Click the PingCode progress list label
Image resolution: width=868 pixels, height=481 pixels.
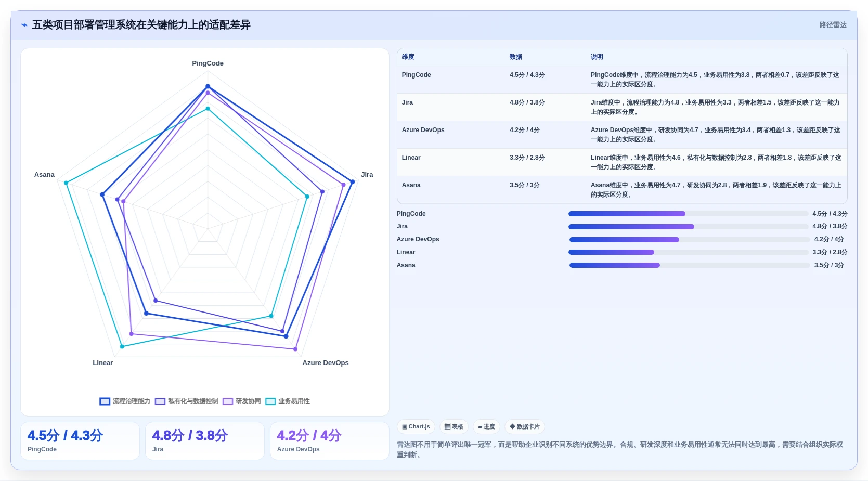pyautogui.click(x=411, y=214)
